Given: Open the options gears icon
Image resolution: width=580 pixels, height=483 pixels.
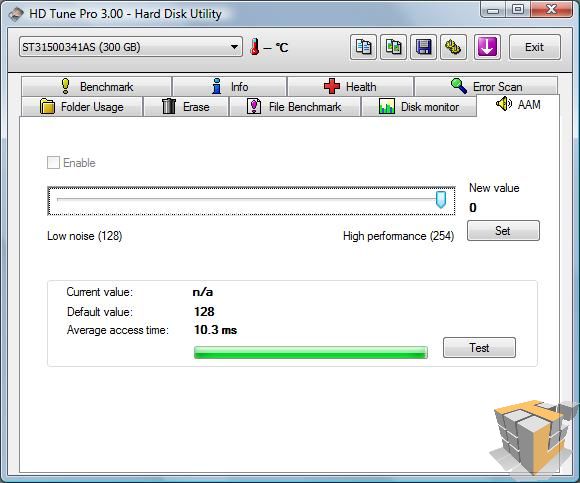Looking at the screenshot, I should click(453, 47).
